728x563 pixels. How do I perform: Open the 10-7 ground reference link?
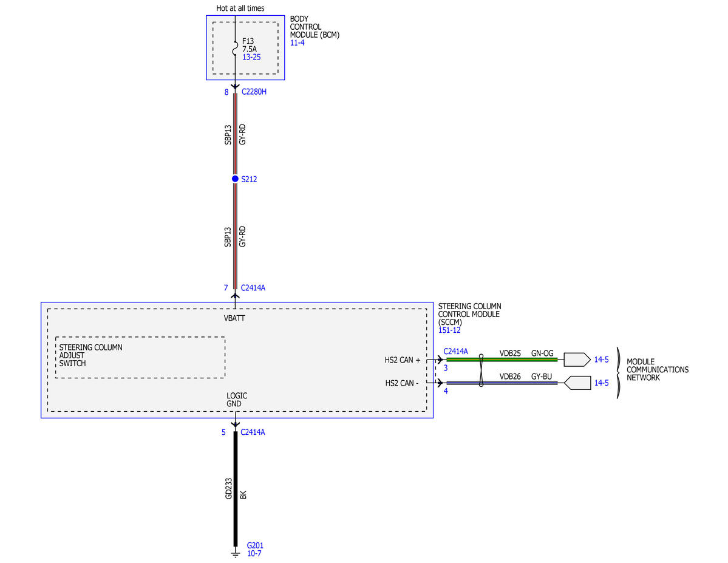coord(254,554)
